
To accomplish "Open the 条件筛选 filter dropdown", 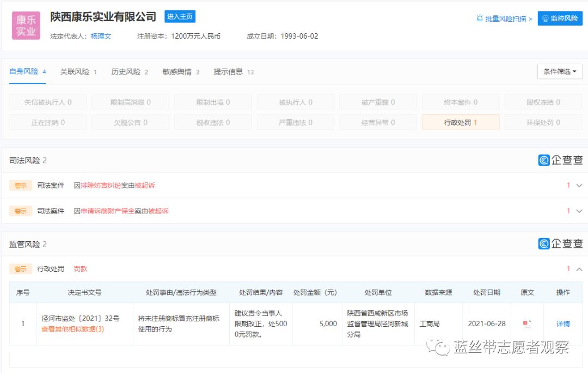I will click(559, 71).
